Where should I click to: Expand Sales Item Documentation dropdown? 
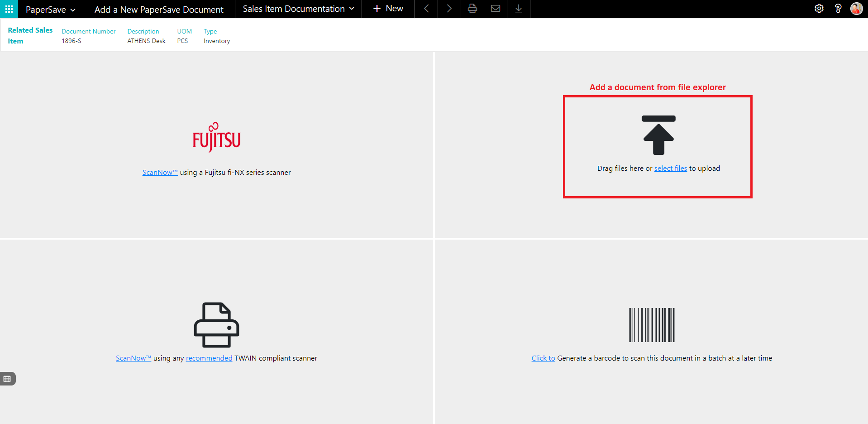click(x=298, y=9)
